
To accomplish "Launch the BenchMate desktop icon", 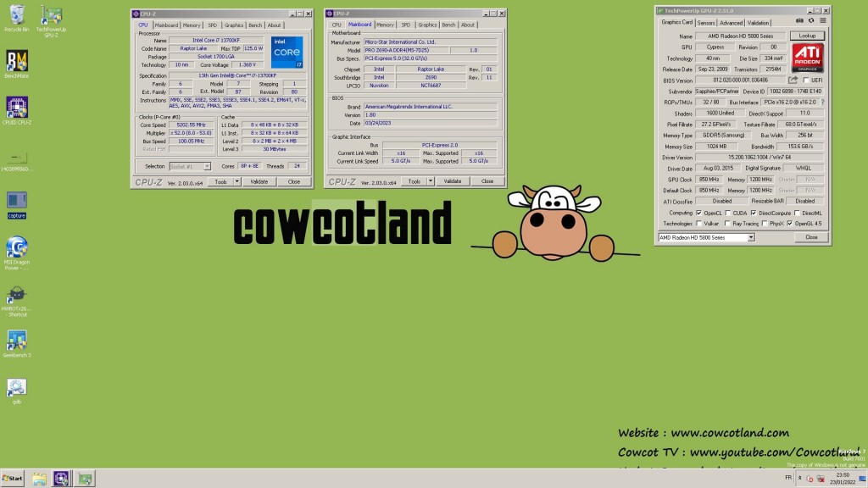I will [x=17, y=64].
